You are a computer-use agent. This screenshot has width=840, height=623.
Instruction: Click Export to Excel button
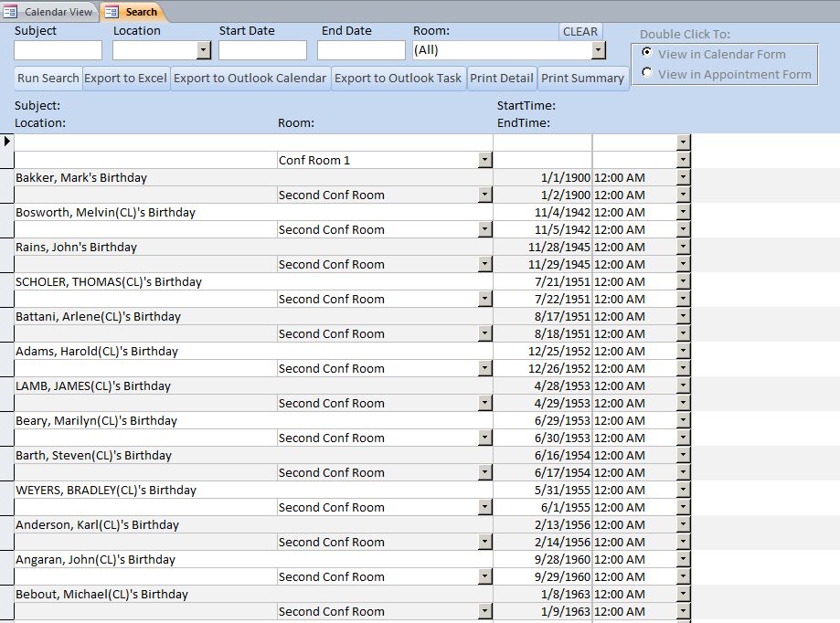(126, 79)
